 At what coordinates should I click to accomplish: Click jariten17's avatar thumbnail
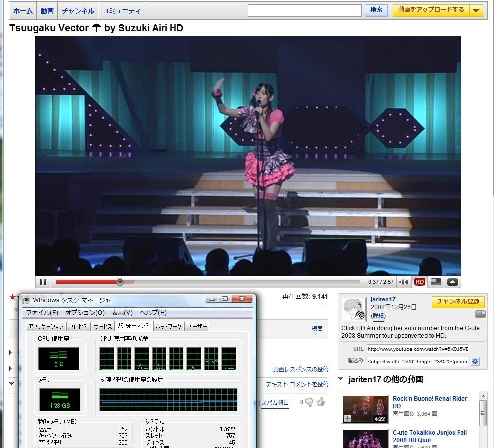(x=354, y=309)
